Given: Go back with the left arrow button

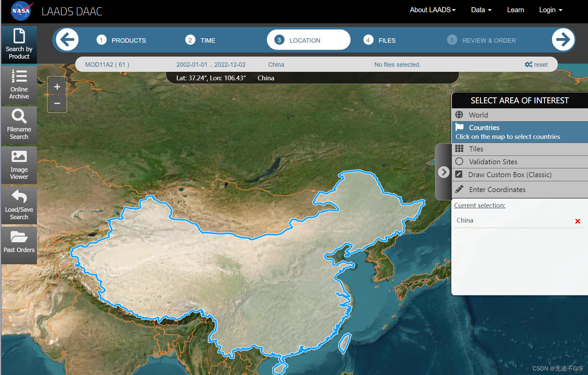Looking at the screenshot, I should pyautogui.click(x=67, y=40).
